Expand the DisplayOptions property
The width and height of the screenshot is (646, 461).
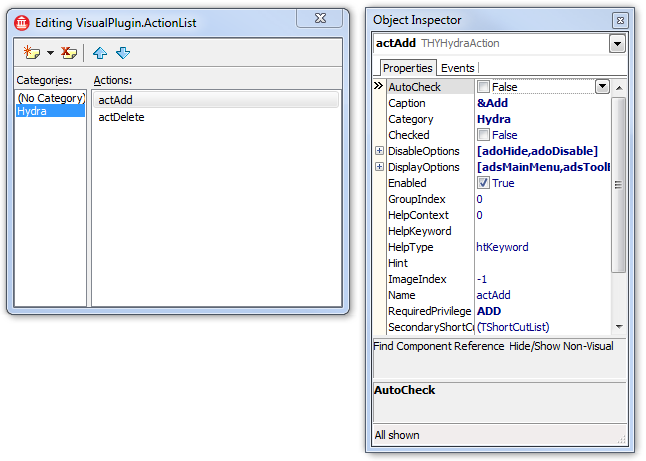tap(379, 167)
